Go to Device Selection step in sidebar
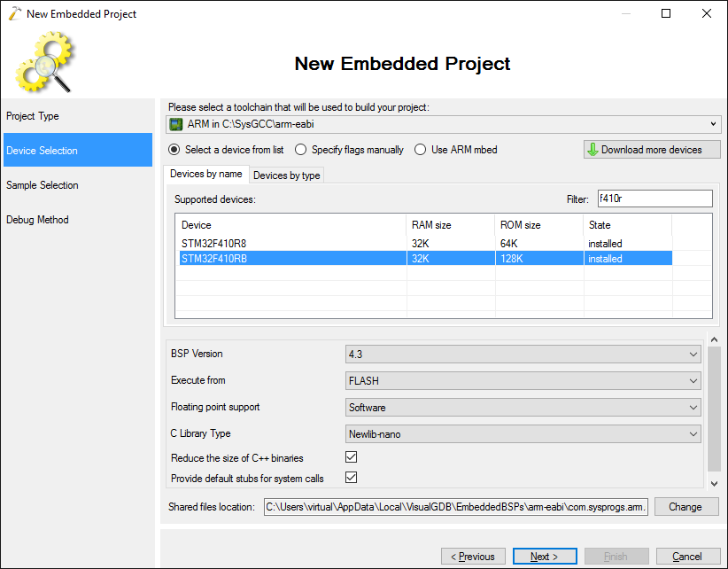The width and height of the screenshot is (728, 569). coord(78,150)
